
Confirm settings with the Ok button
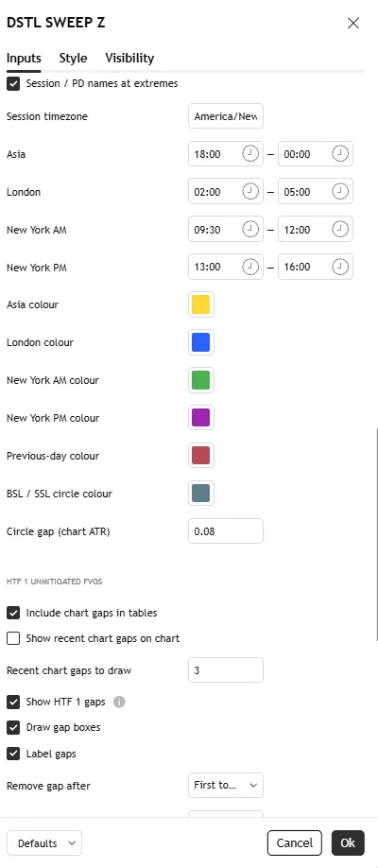tap(348, 843)
